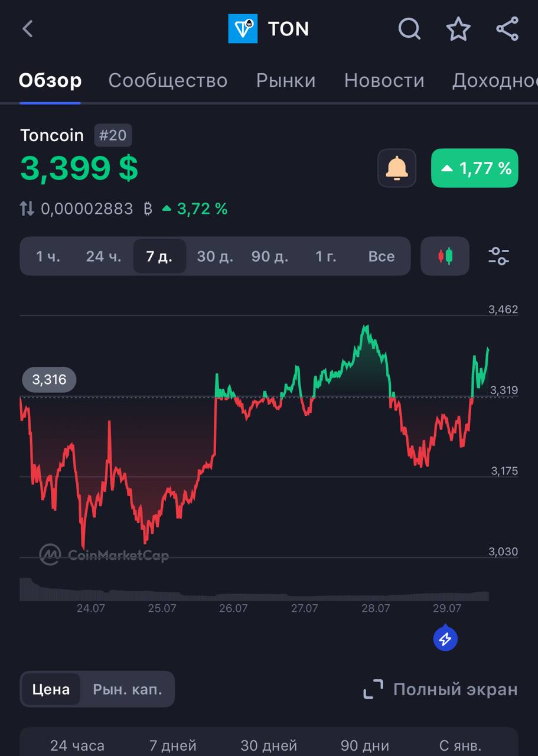Switch to candlestick chart view

pyautogui.click(x=445, y=256)
